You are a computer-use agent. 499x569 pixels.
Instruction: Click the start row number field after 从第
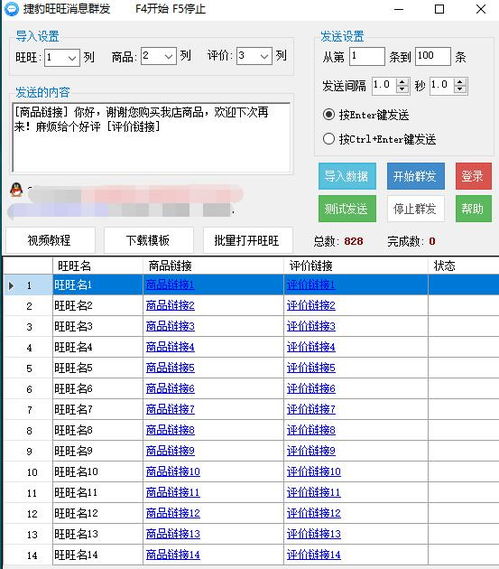[367, 57]
